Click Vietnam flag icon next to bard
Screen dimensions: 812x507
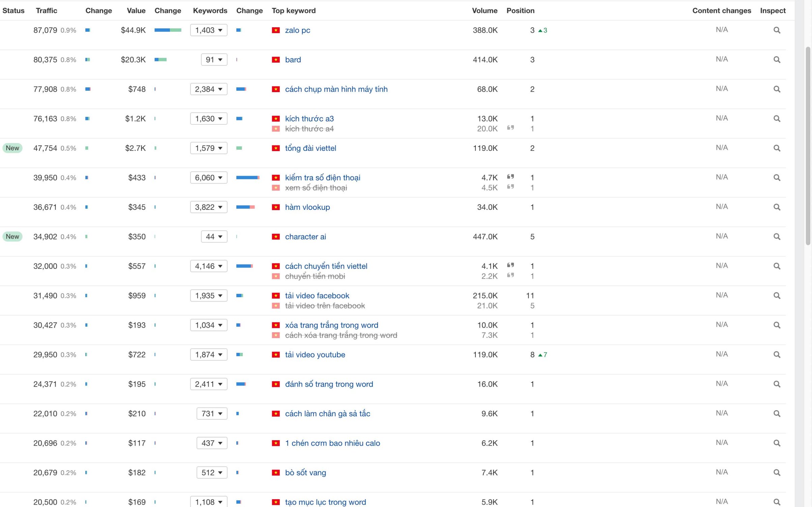[276, 60]
